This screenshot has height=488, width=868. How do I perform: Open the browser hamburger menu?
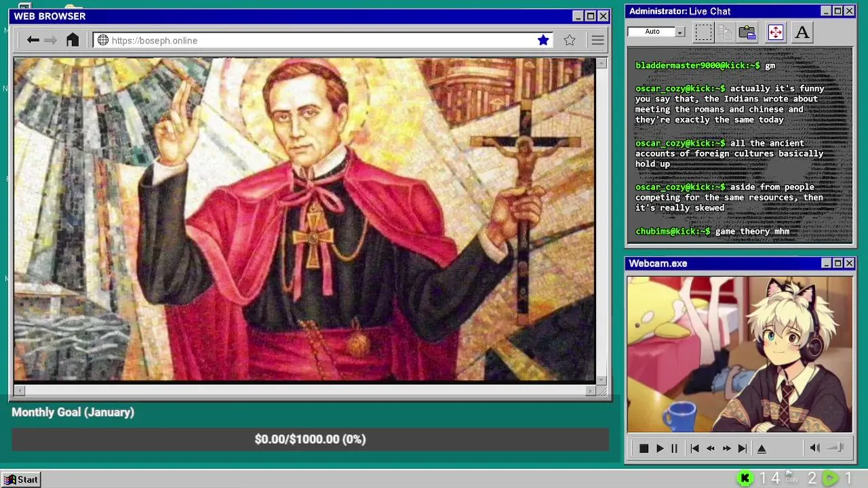tap(597, 40)
